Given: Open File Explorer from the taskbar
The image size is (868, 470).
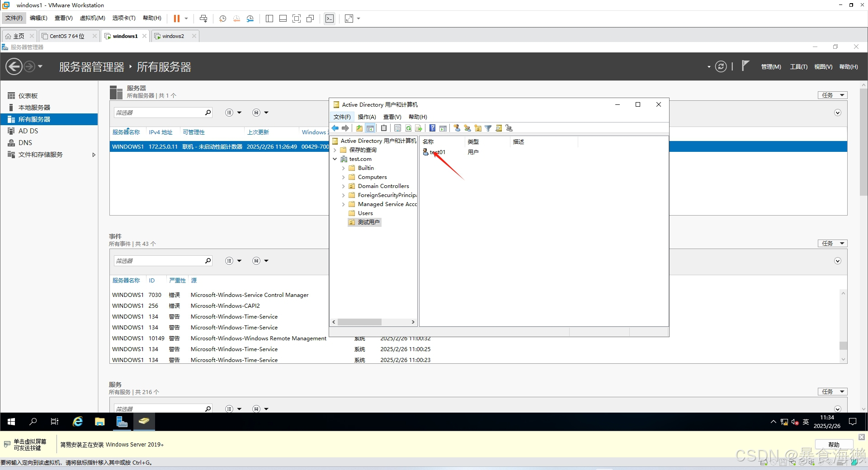Looking at the screenshot, I should click(x=100, y=422).
